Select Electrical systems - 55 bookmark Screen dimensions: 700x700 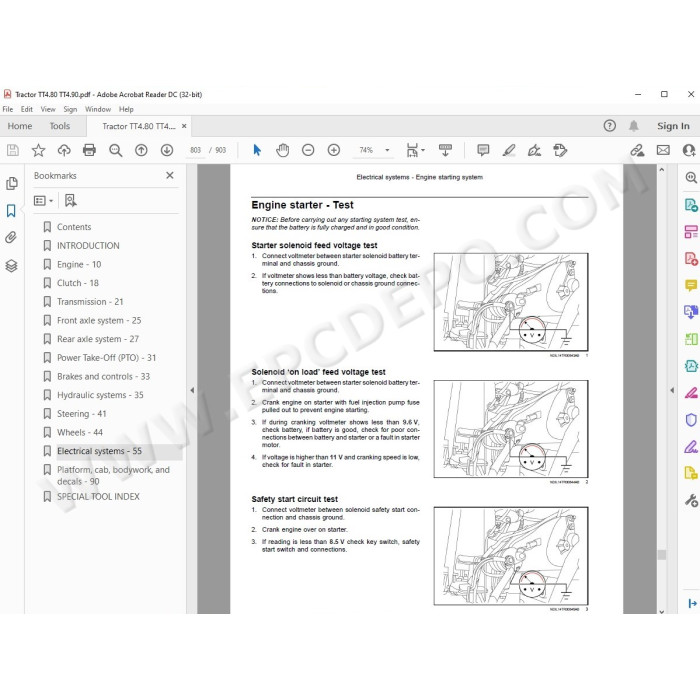[99, 451]
